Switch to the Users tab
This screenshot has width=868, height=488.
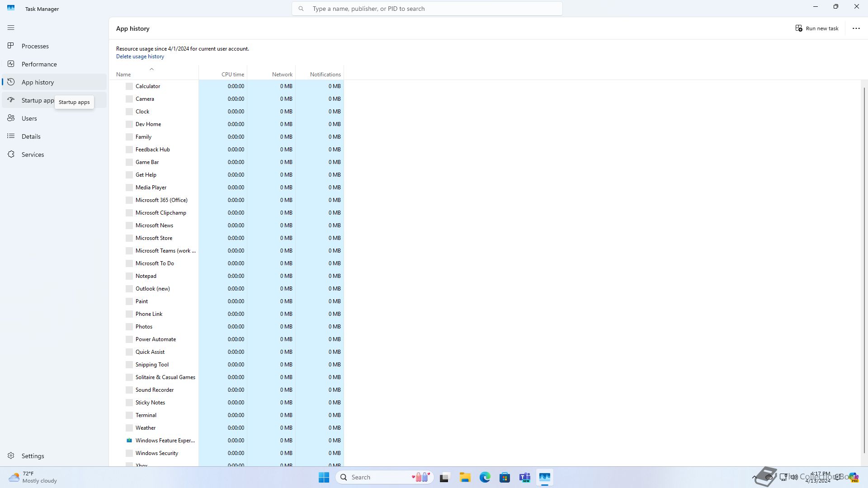(54, 118)
